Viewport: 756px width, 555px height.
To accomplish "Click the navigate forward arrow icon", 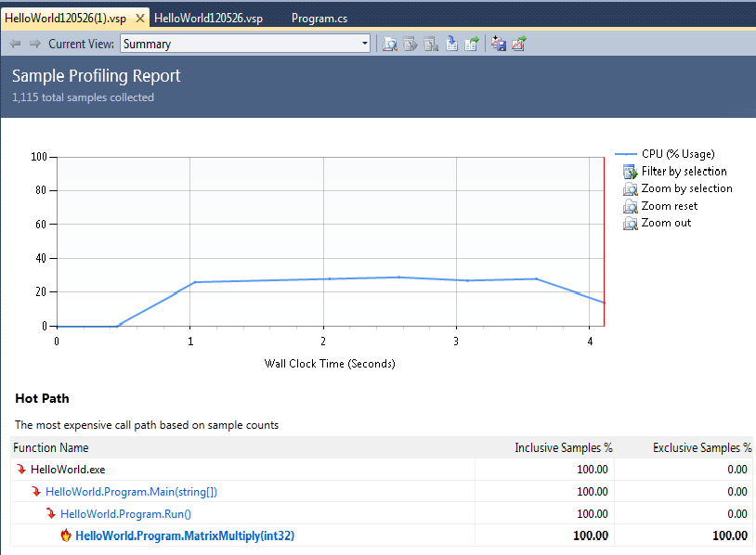I will click(34, 44).
